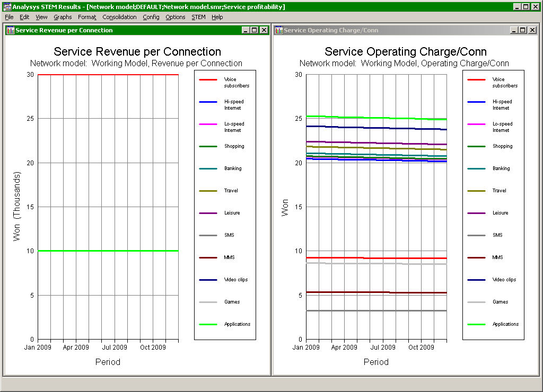
Task: Close the Service Revenue per Connection window
Action: point(264,30)
